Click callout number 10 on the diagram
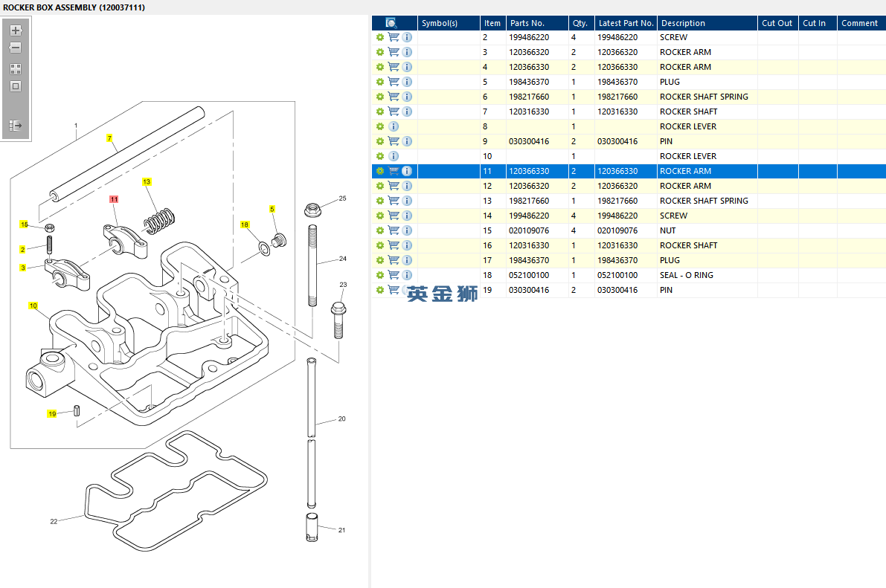The height and width of the screenshot is (588, 886). coord(33,306)
